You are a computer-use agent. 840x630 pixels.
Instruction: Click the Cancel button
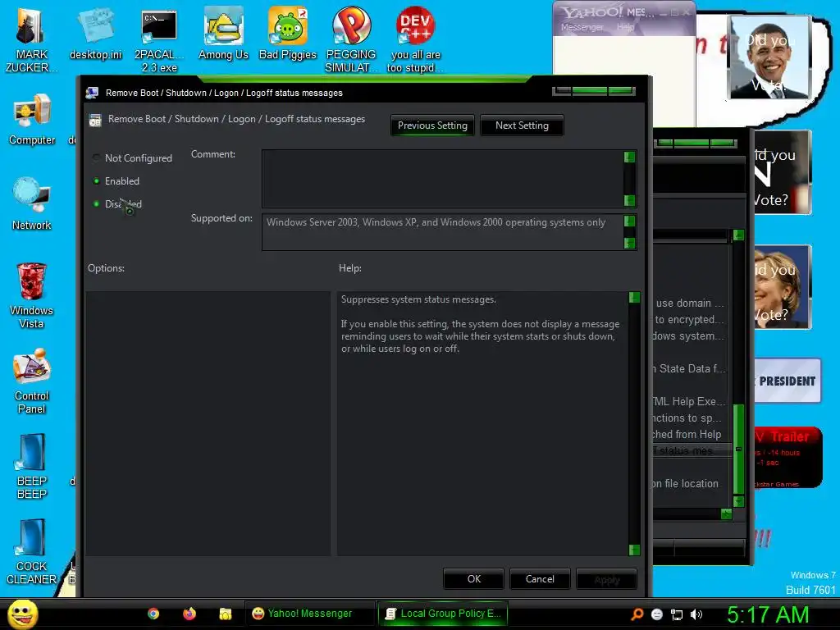(x=540, y=579)
